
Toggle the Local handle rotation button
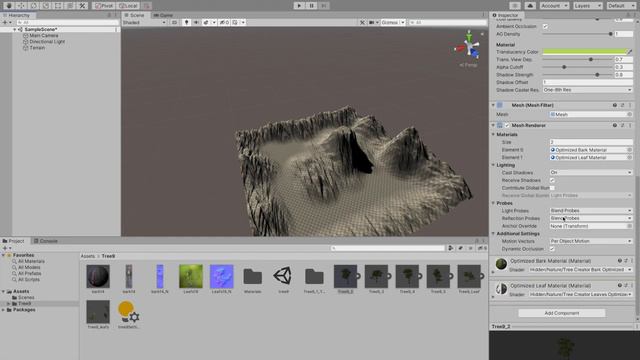pos(128,6)
